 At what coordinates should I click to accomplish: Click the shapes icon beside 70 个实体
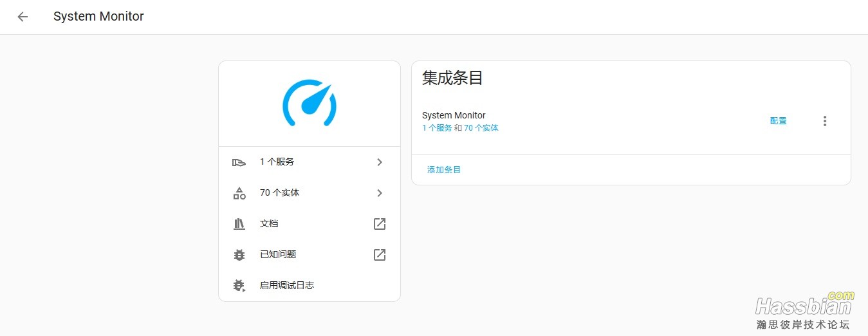(239, 193)
